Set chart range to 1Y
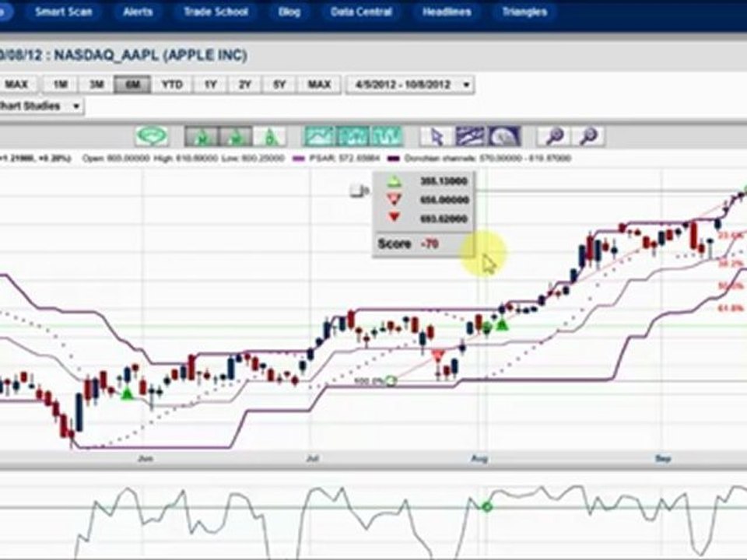 [x=210, y=85]
